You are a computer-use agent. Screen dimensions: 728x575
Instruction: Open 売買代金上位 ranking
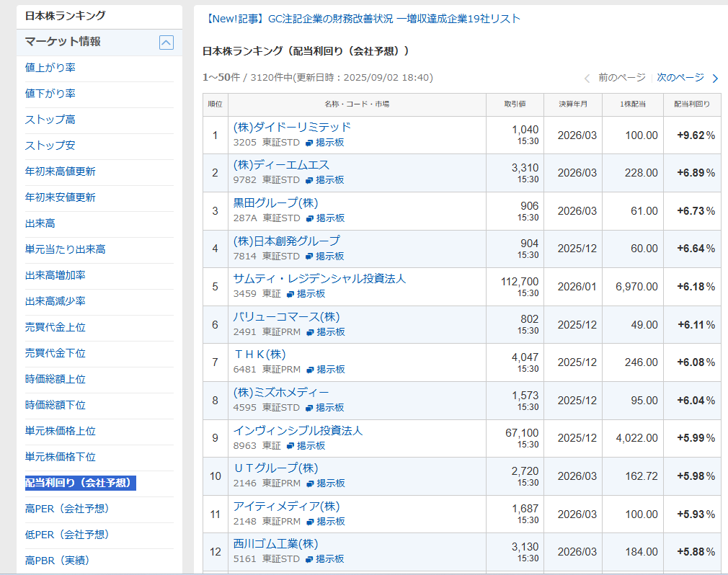(56, 327)
